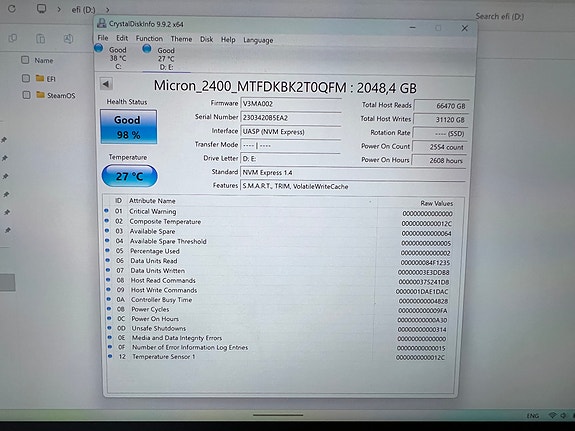The height and width of the screenshot is (431, 575).
Task: Click the Wi-Fi icon in system tray
Action: coord(552,415)
